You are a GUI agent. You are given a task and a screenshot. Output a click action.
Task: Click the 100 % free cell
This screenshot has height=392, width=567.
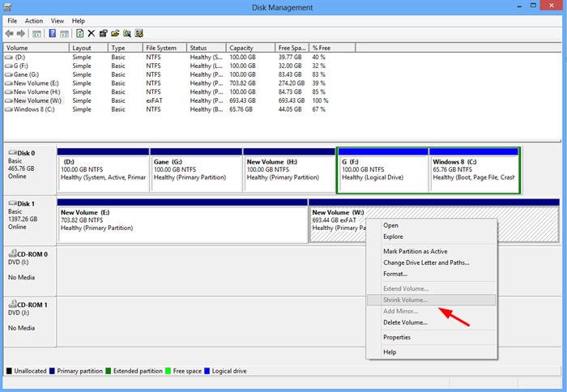click(321, 100)
